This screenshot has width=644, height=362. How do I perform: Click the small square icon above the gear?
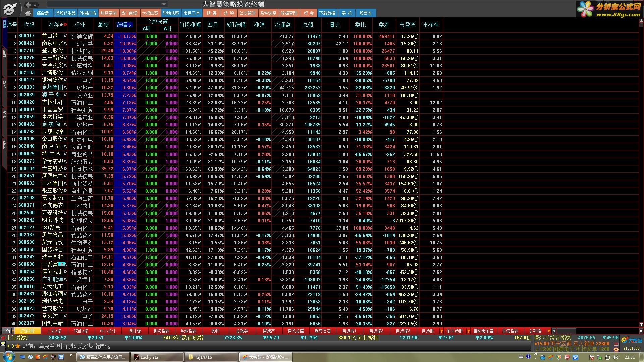(616, 344)
